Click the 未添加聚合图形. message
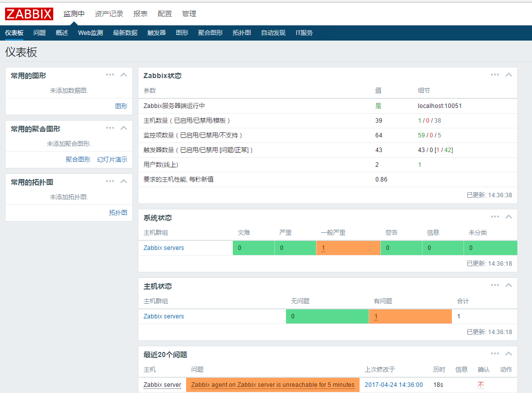This screenshot has height=393, width=532. 69,144
